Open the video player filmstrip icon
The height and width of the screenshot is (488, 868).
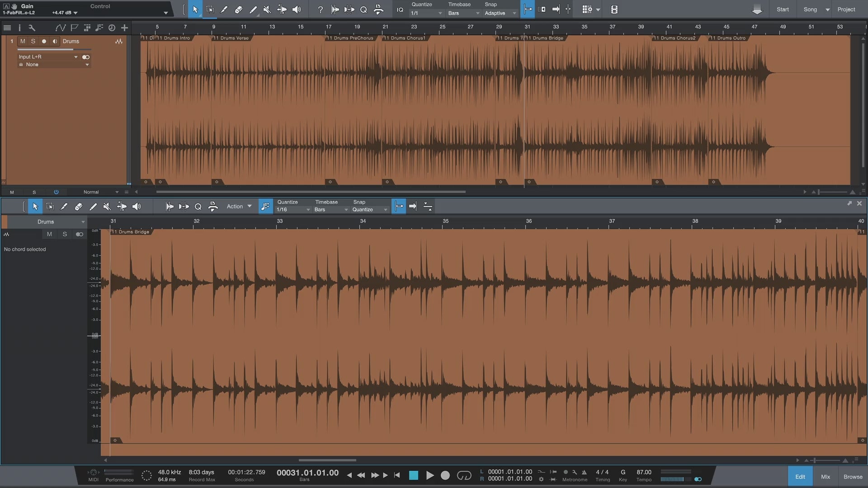point(614,9)
